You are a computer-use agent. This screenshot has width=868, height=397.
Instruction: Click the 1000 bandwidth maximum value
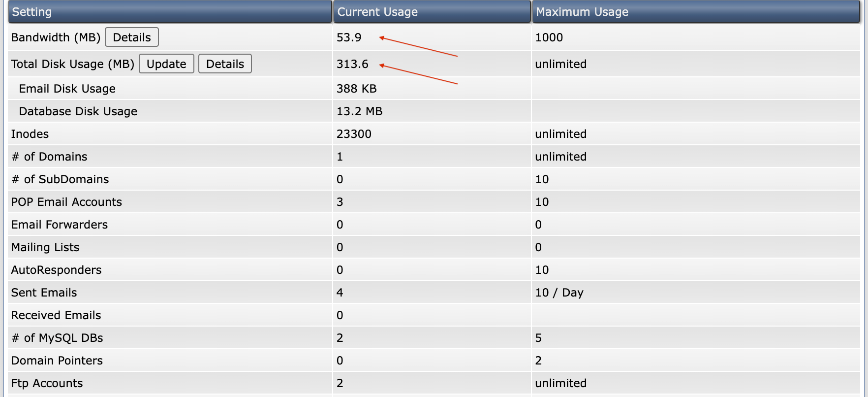[549, 37]
